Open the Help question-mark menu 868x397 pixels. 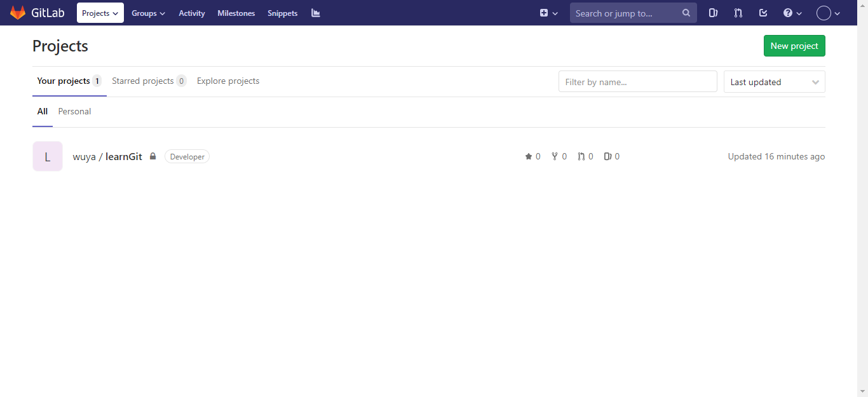[x=792, y=13]
